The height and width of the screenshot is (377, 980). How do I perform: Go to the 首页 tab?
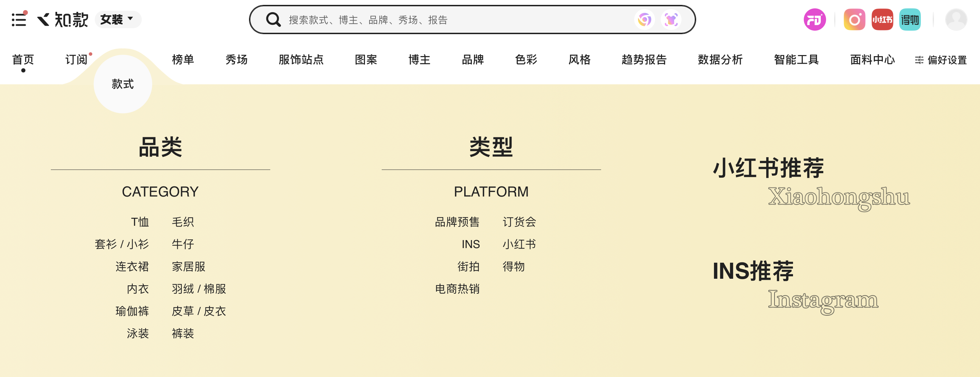[23, 59]
